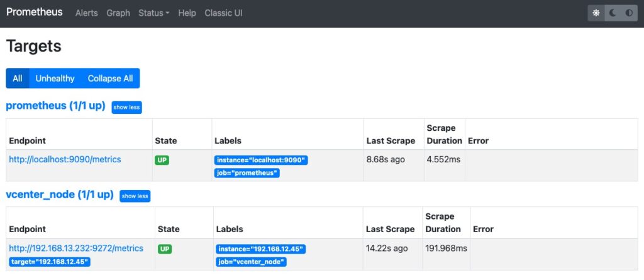644x280 pixels.
Task: Click the instance="localhost:9090" label badge
Action: tap(261, 160)
